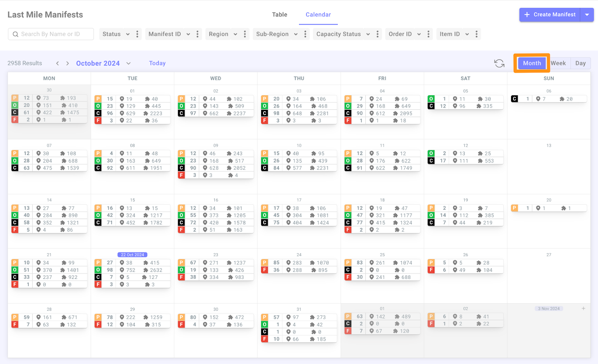Click red F badge on October 09

[x=181, y=175]
